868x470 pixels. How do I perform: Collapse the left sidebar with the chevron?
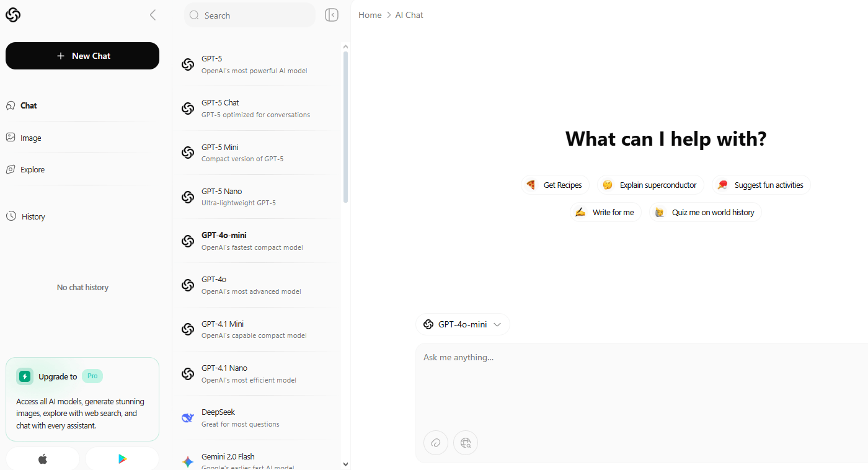(x=153, y=15)
